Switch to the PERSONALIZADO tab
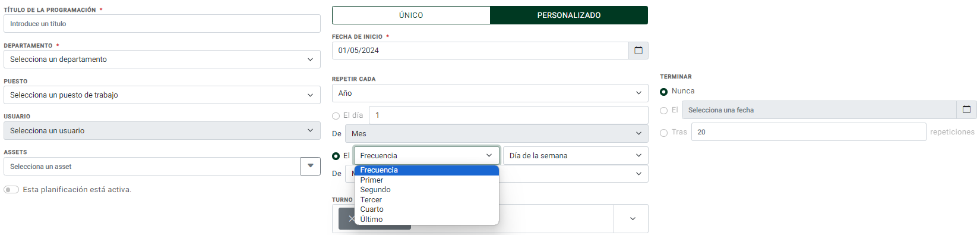This screenshot has height=235, width=980. 569,15
